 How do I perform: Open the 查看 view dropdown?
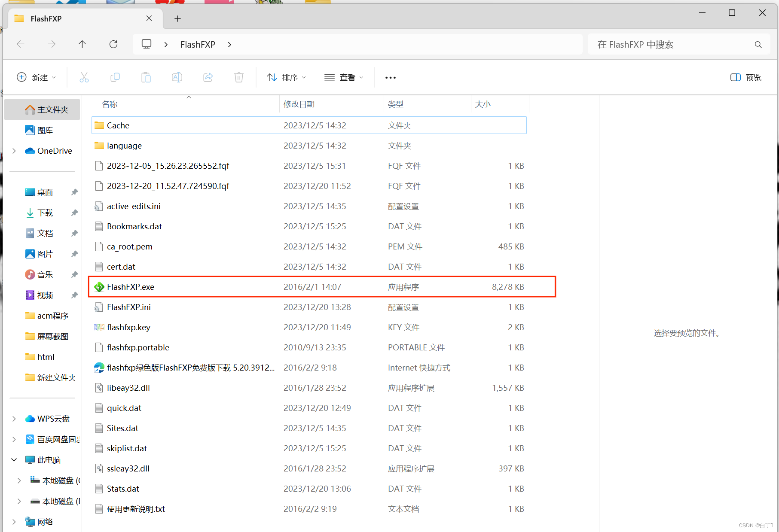point(344,77)
